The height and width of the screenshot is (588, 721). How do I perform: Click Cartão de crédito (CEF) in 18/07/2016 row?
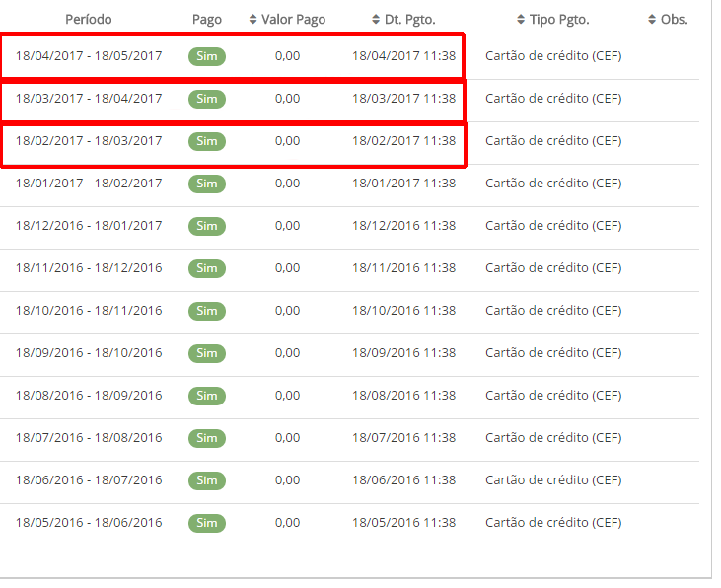point(553,438)
